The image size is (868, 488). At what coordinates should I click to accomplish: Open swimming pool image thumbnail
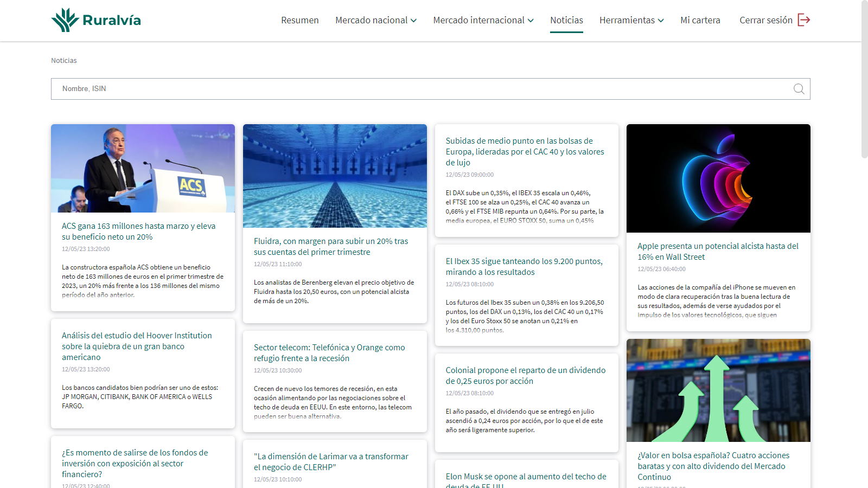point(335,176)
